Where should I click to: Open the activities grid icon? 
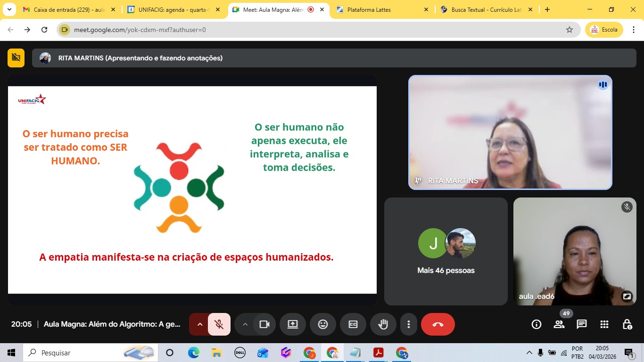(x=604, y=324)
